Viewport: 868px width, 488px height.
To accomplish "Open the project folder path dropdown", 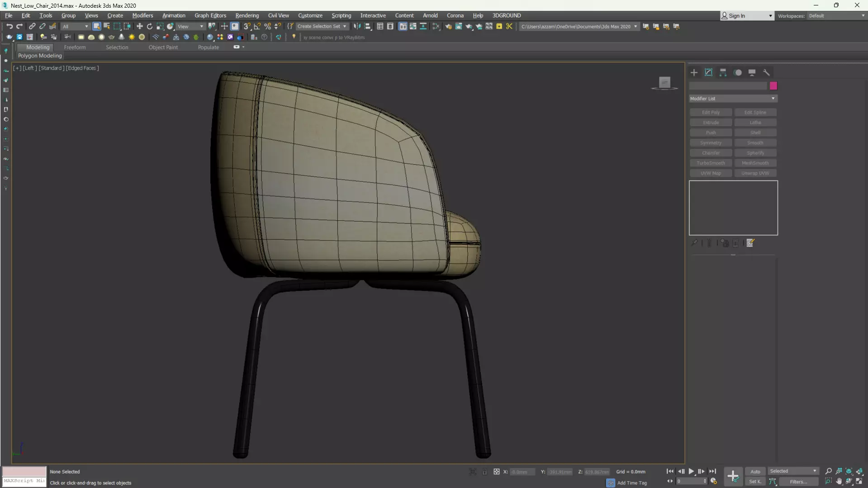I will tap(636, 26).
